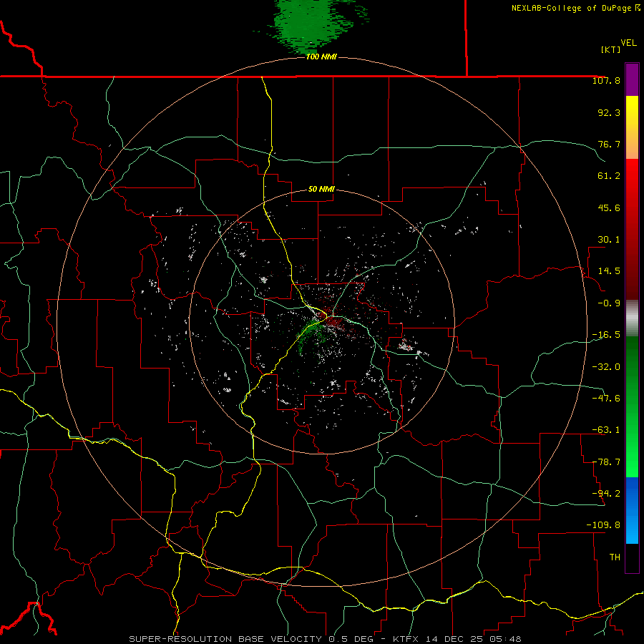Image resolution: width=644 pixels, height=644 pixels.
Task: Click the -32.0 velocity scale value
Action: click(x=606, y=367)
